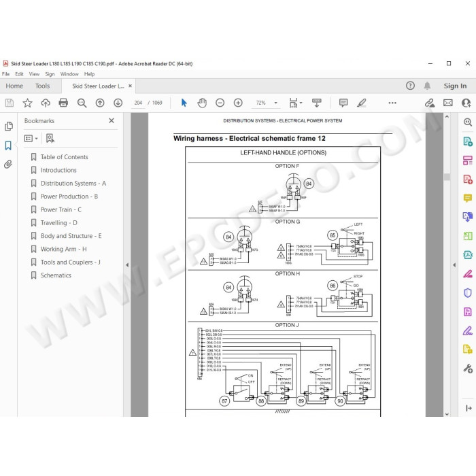Open Travelling - D bookmark

[x=59, y=223]
